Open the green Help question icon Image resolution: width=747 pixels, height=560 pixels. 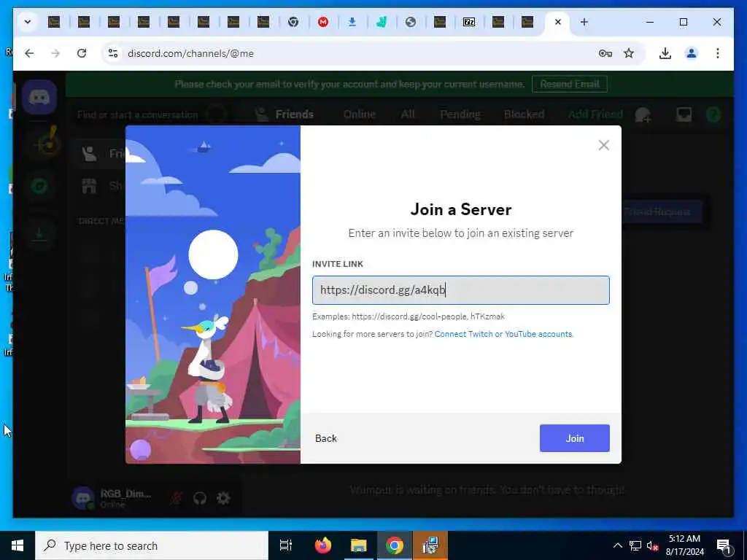pyautogui.click(x=713, y=114)
